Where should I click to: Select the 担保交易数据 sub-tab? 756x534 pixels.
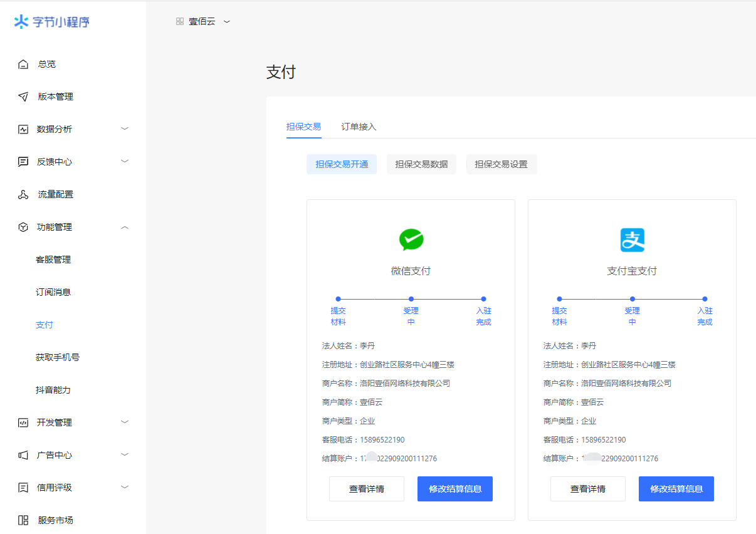(x=421, y=164)
